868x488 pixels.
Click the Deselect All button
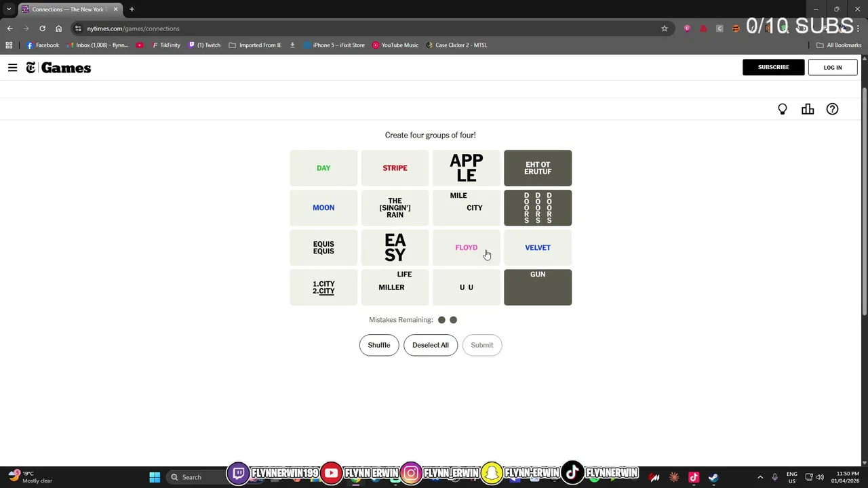(431, 345)
